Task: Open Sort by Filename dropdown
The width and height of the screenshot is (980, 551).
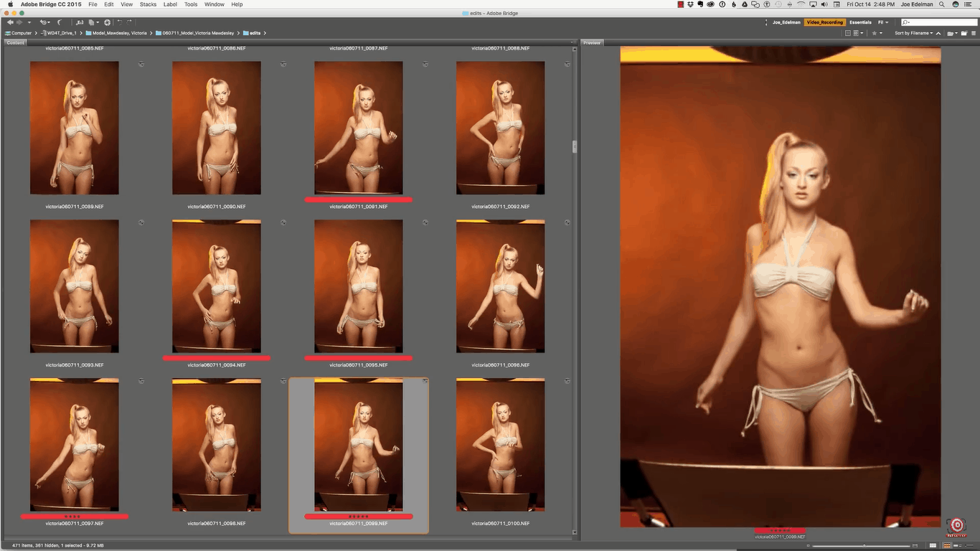Action: point(914,33)
